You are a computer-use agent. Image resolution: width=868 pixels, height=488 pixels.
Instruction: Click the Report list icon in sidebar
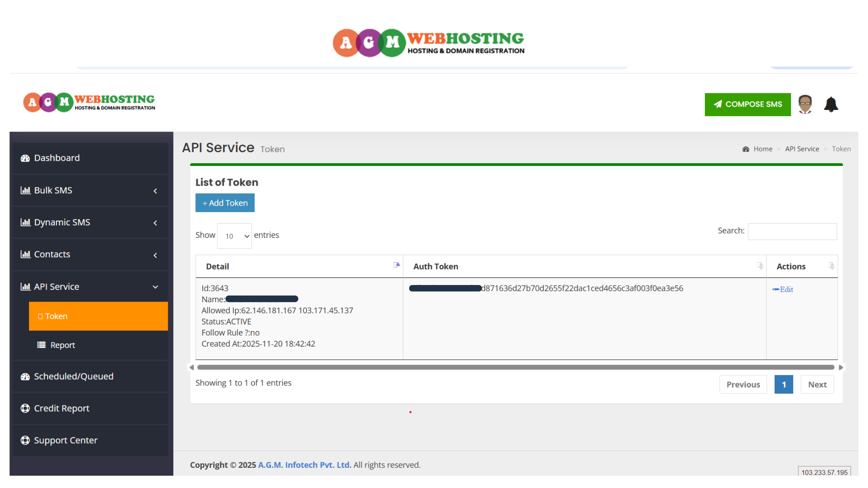[x=41, y=345]
